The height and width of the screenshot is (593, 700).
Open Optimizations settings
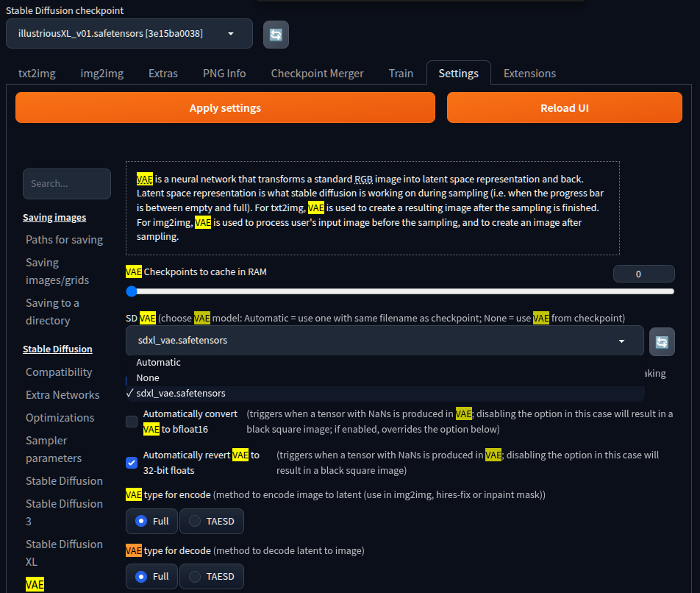[60, 417]
